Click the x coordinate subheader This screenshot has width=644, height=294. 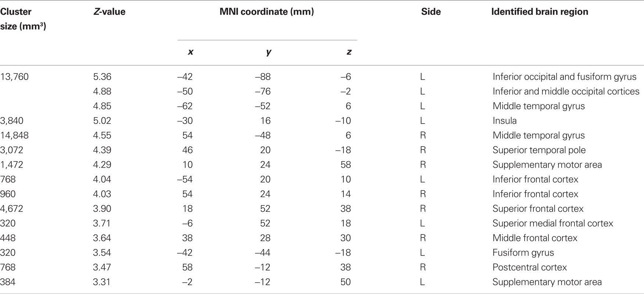pyautogui.click(x=190, y=52)
